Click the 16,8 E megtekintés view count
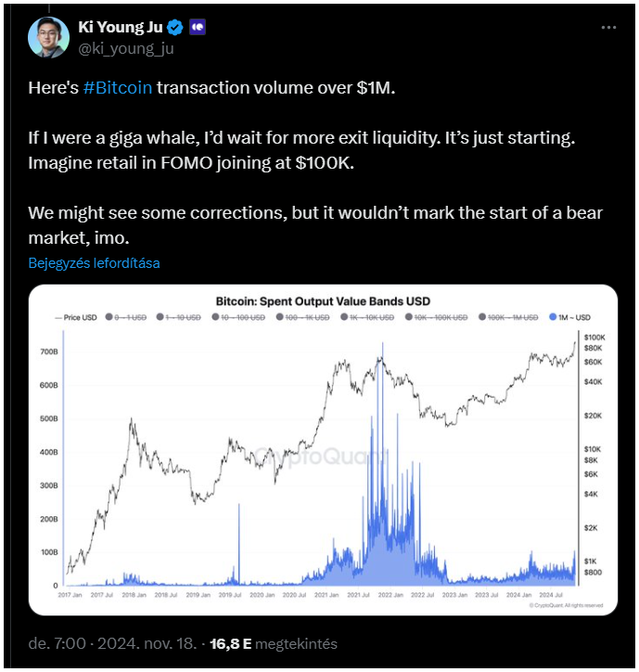The height and width of the screenshot is (672, 639). coord(274,643)
